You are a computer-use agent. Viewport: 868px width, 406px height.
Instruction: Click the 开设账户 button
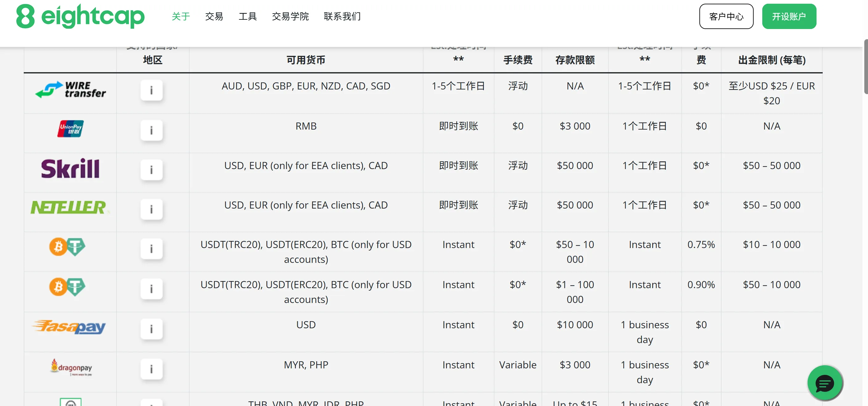(x=789, y=16)
